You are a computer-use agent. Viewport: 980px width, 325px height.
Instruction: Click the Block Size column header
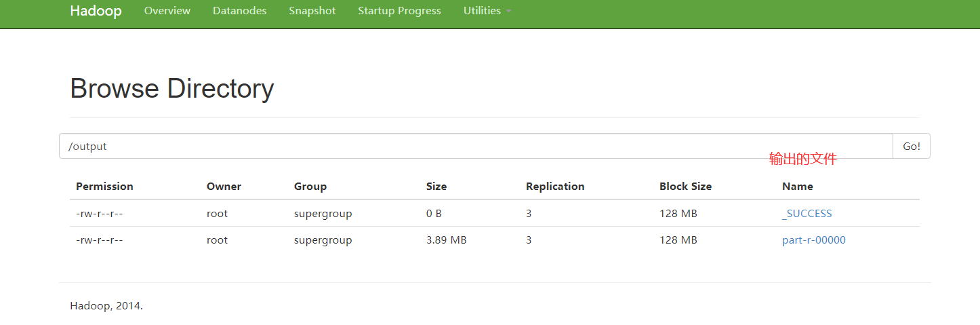[685, 186]
